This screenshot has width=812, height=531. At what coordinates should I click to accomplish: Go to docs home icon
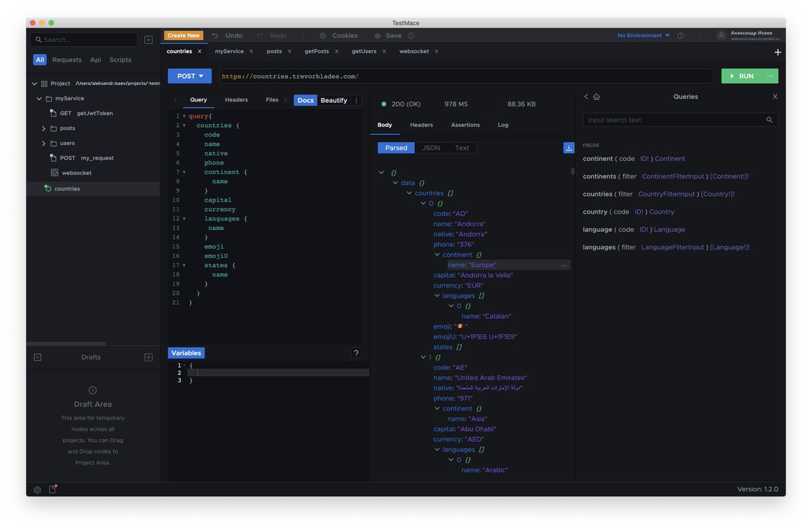pyautogui.click(x=596, y=97)
